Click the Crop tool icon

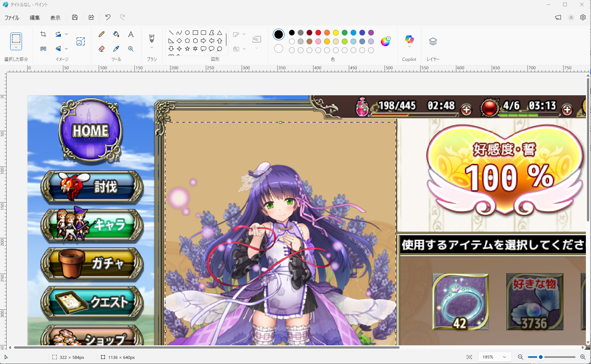[x=43, y=34]
